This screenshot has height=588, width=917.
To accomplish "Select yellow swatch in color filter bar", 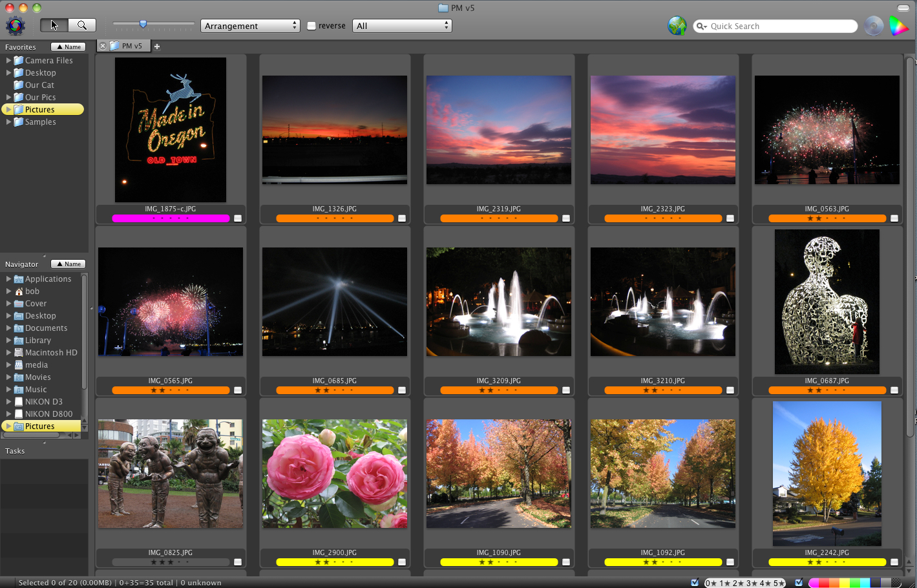I will pos(845,583).
